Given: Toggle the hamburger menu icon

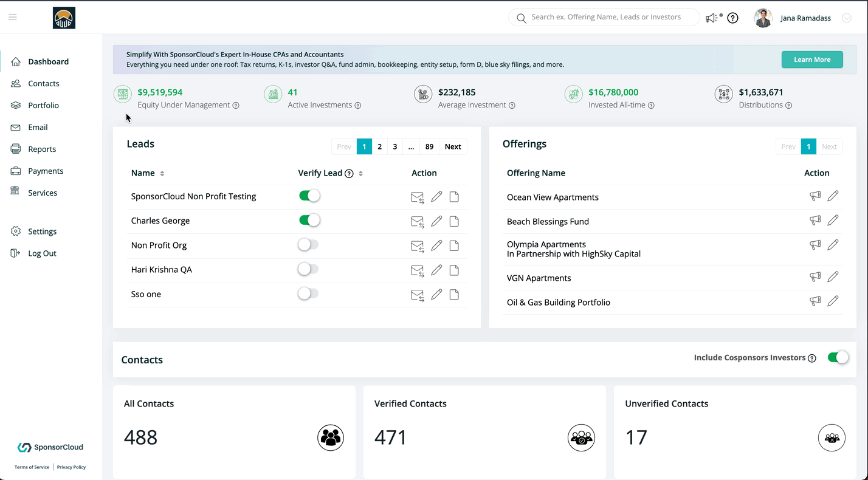Looking at the screenshot, I should (13, 17).
